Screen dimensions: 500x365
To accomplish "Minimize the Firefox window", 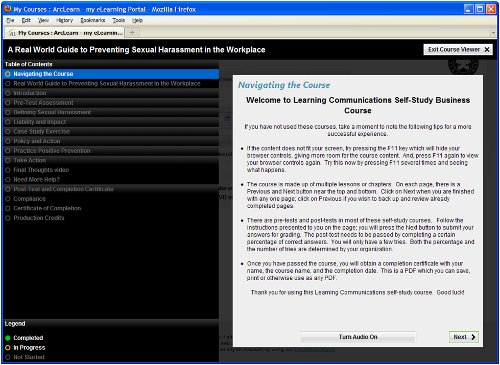I will tap(469, 9).
